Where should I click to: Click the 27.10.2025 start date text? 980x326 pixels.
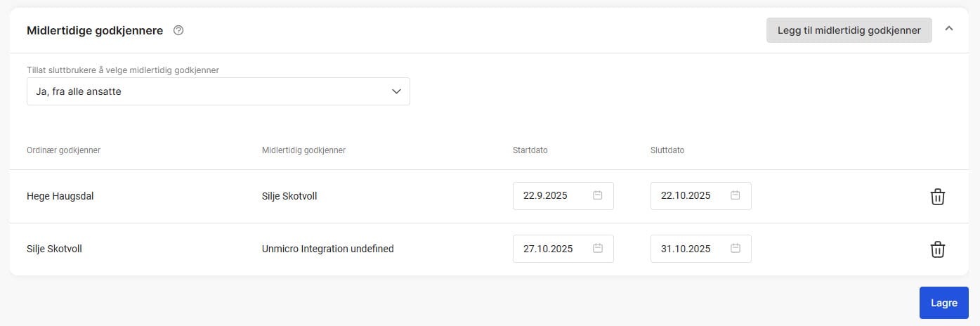click(x=548, y=249)
